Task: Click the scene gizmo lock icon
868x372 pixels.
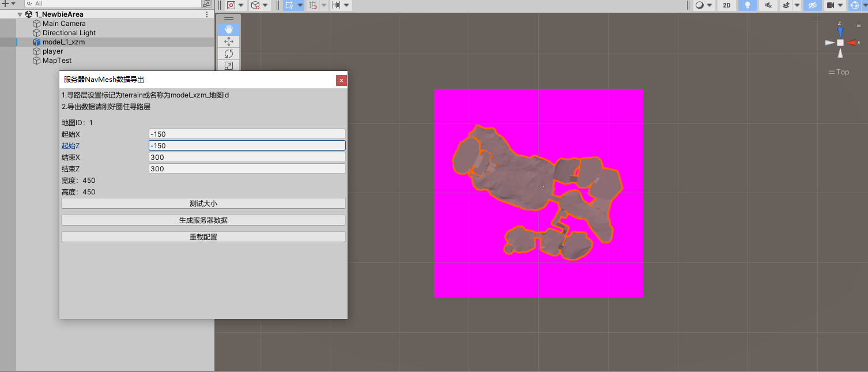Action: pyautogui.click(x=859, y=25)
